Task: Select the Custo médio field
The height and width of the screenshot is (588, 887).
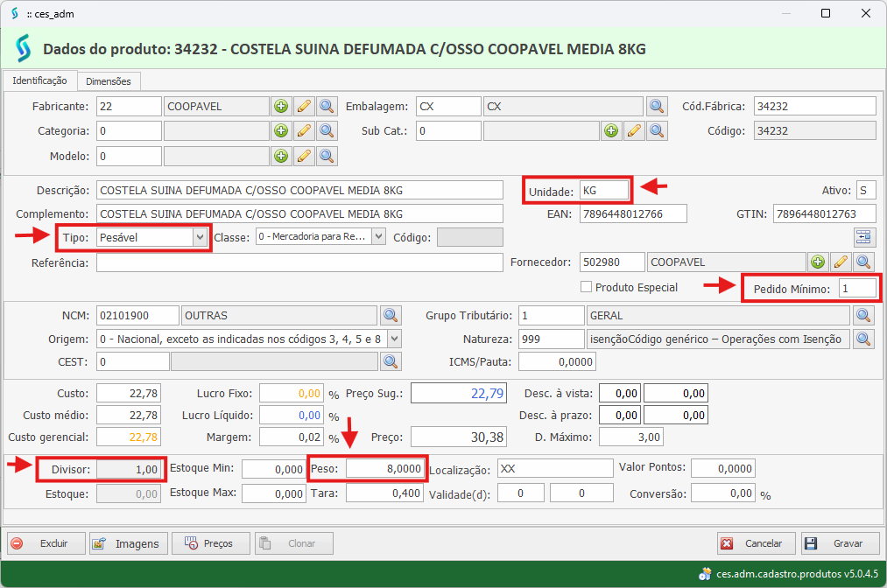Action: coord(129,415)
